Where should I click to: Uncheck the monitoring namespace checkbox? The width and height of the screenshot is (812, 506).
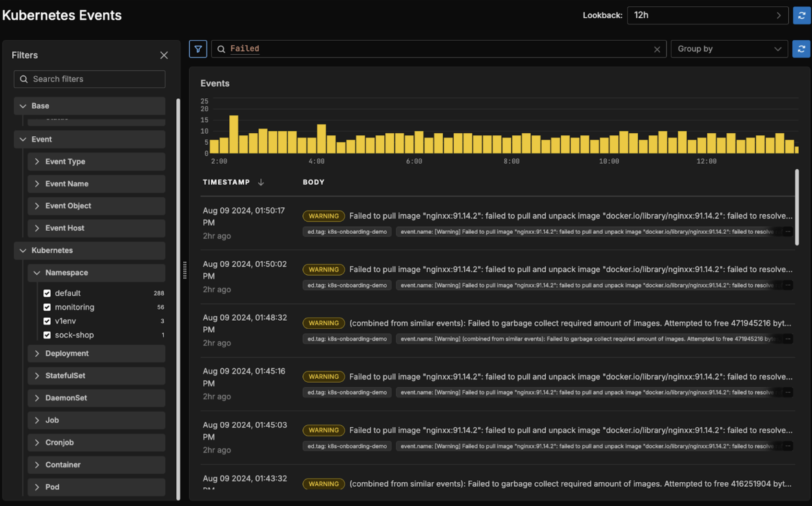pyautogui.click(x=47, y=307)
